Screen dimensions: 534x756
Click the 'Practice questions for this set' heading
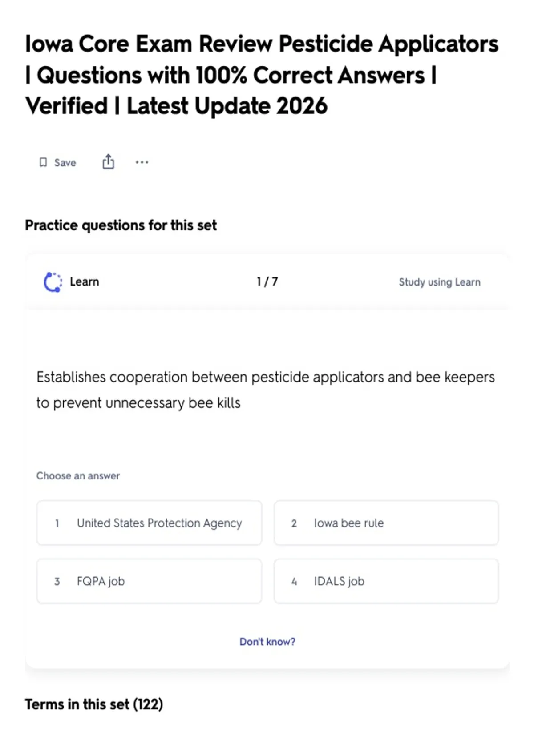pos(121,225)
